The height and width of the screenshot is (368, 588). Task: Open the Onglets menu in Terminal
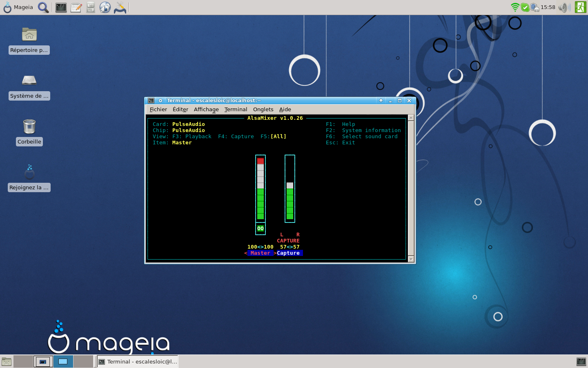pos(263,110)
